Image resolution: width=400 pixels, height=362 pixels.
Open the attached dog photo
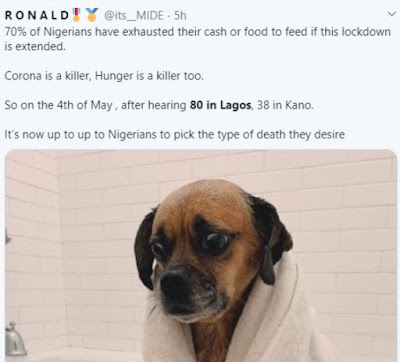tap(201, 256)
